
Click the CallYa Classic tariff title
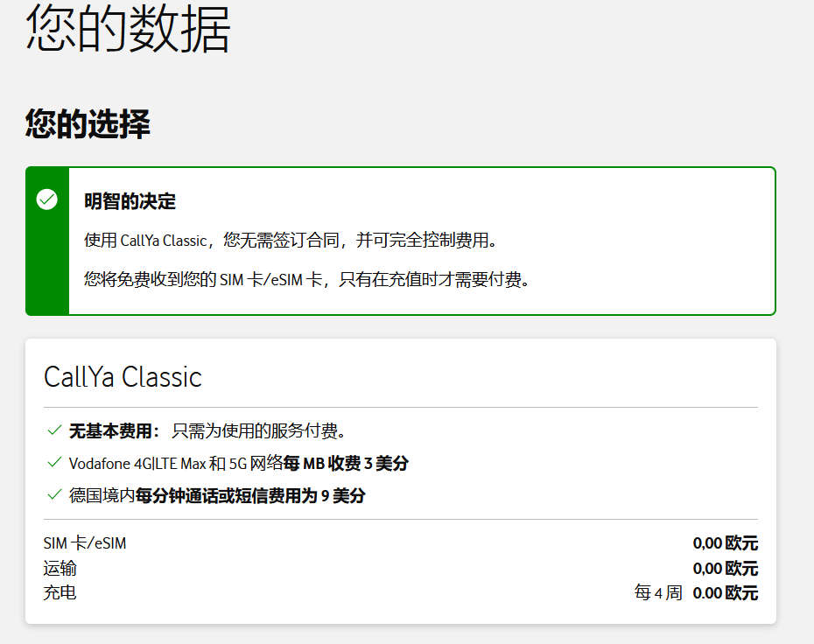click(123, 377)
